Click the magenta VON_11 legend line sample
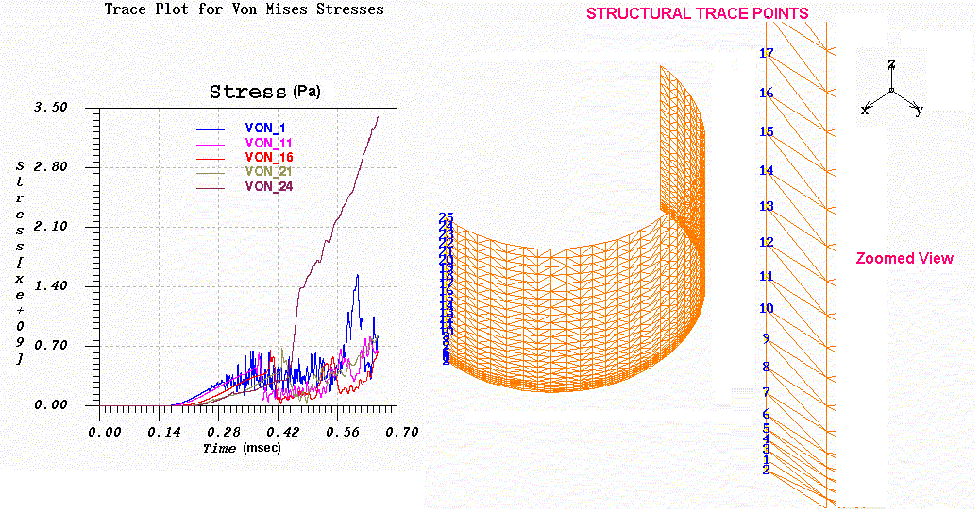980x515 pixels. [211, 145]
